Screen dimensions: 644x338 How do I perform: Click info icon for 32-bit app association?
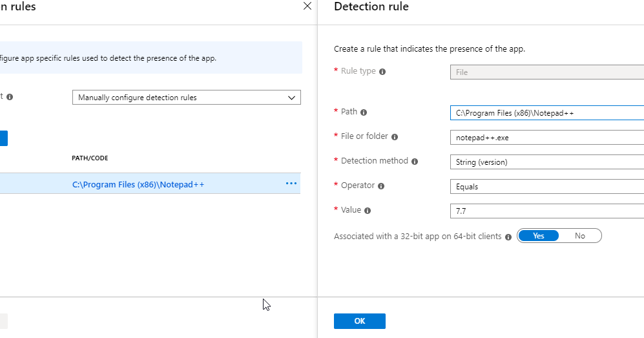click(508, 237)
